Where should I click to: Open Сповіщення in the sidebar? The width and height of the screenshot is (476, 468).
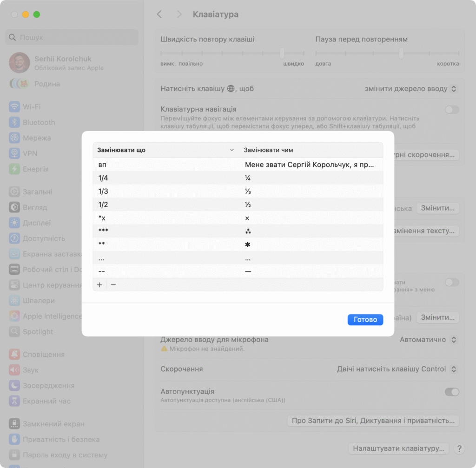(43, 355)
